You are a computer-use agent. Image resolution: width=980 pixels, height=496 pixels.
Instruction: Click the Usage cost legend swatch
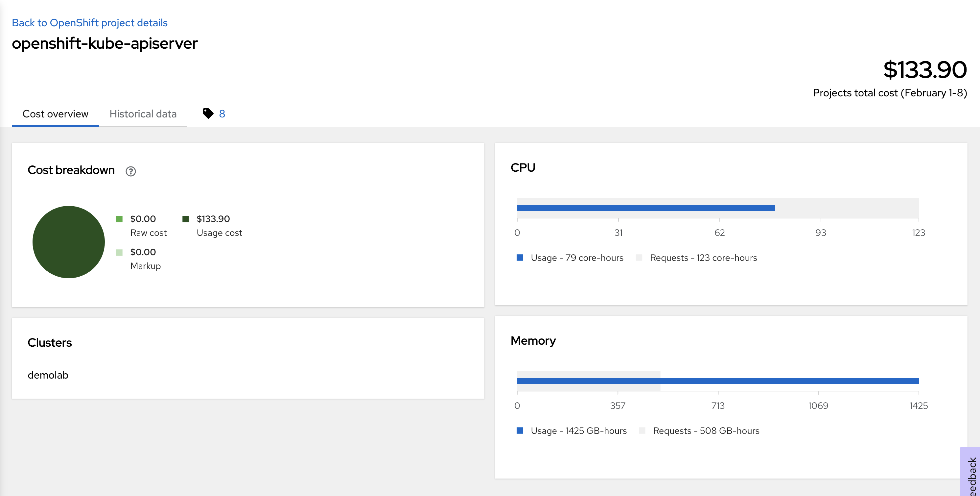point(186,219)
